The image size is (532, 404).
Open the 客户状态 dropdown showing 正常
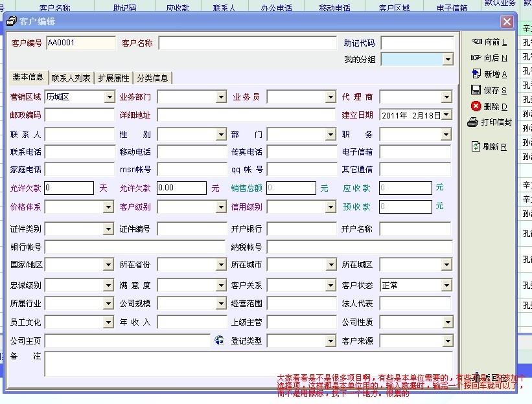click(446, 286)
